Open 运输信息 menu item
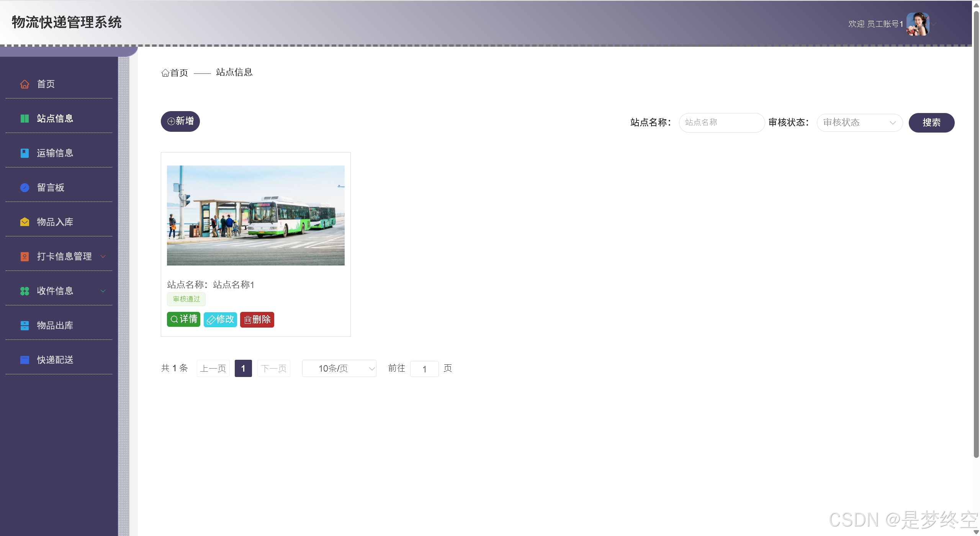Image resolution: width=980 pixels, height=536 pixels. coord(55,153)
